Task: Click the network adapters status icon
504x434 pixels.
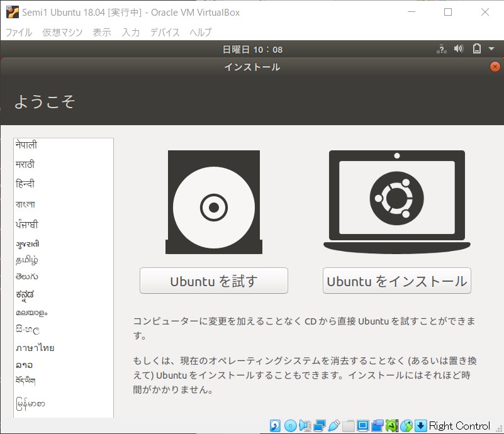Action: coord(320,426)
